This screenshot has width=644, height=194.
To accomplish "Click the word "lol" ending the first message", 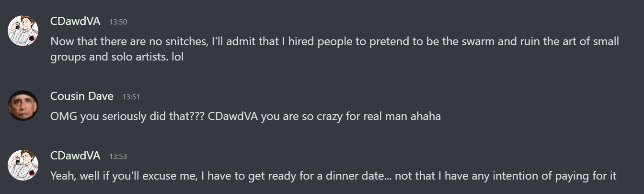I will [177, 57].
